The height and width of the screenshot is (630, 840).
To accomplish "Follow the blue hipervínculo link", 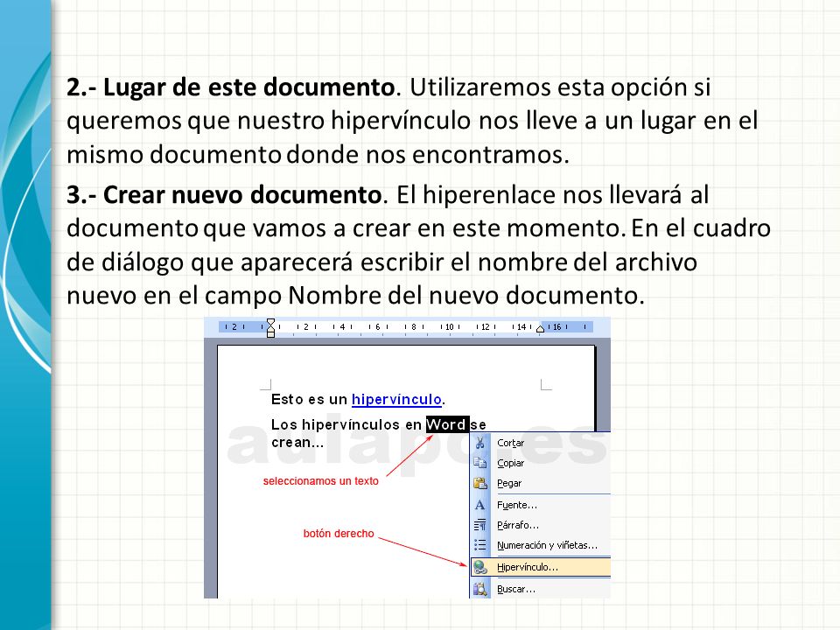I will click(x=396, y=400).
